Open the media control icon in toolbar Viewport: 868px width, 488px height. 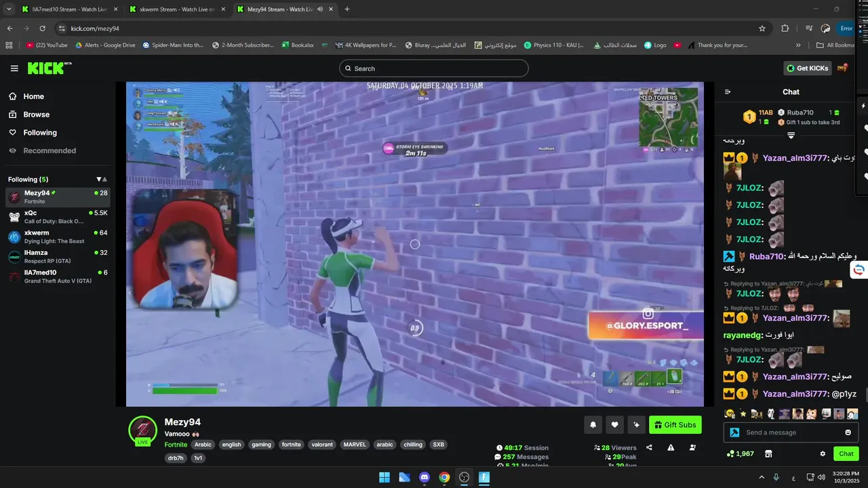[x=809, y=28]
